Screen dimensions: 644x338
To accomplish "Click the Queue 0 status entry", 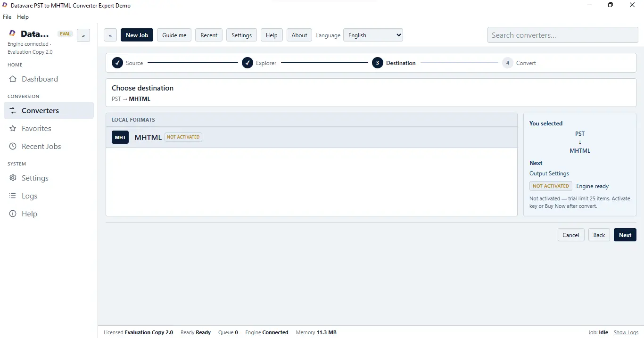I will [228, 332].
